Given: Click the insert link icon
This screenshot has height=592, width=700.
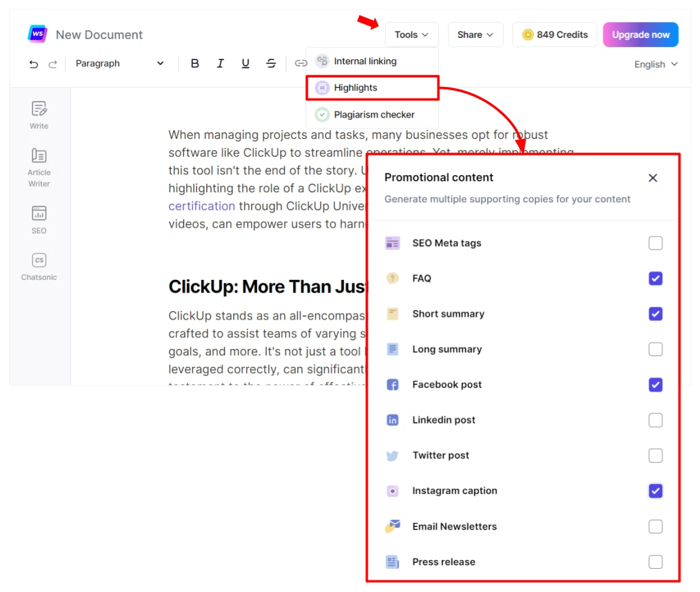Looking at the screenshot, I should pyautogui.click(x=300, y=64).
